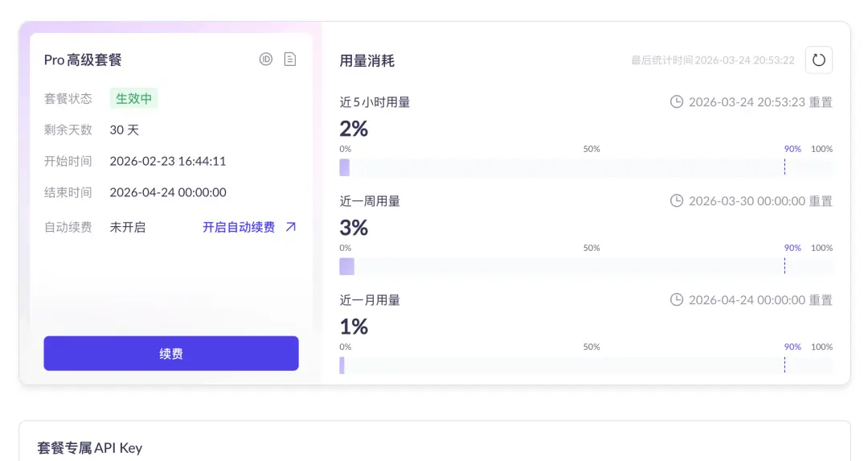Click the 近一月用量 progress bar

[x=586, y=365]
